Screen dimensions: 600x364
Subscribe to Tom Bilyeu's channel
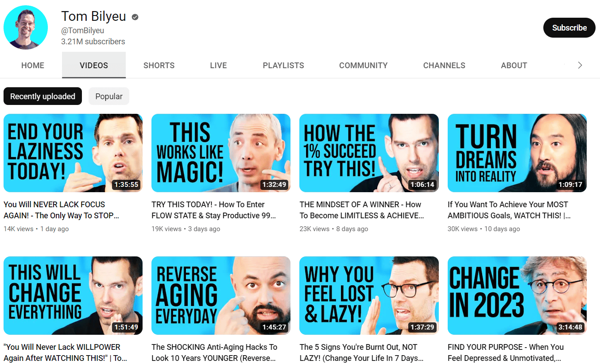pyautogui.click(x=569, y=27)
